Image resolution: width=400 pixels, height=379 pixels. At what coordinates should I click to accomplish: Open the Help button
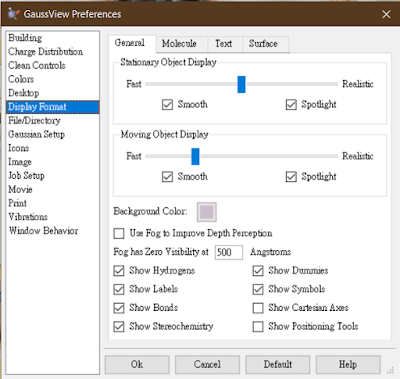[x=348, y=364]
